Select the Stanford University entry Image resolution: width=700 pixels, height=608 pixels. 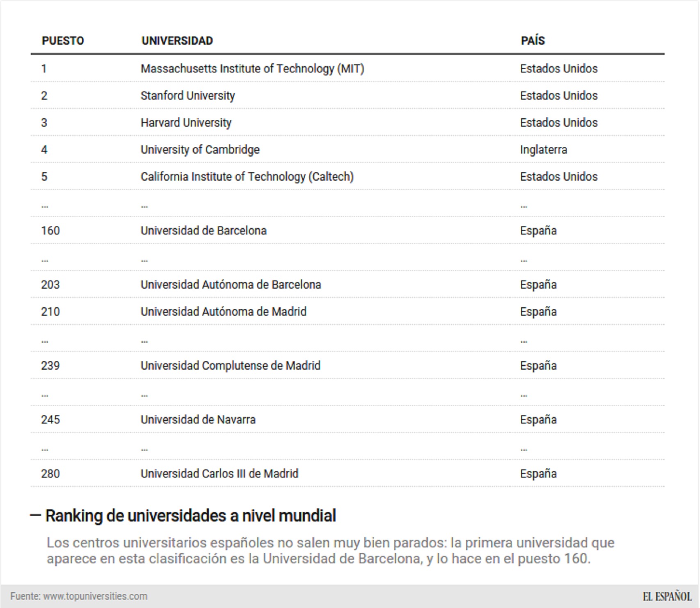(x=188, y=96)
